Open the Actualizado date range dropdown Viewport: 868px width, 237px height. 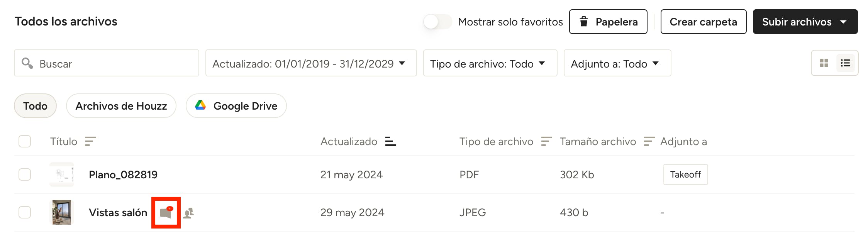pyautogui.click(x=311, y=63)
